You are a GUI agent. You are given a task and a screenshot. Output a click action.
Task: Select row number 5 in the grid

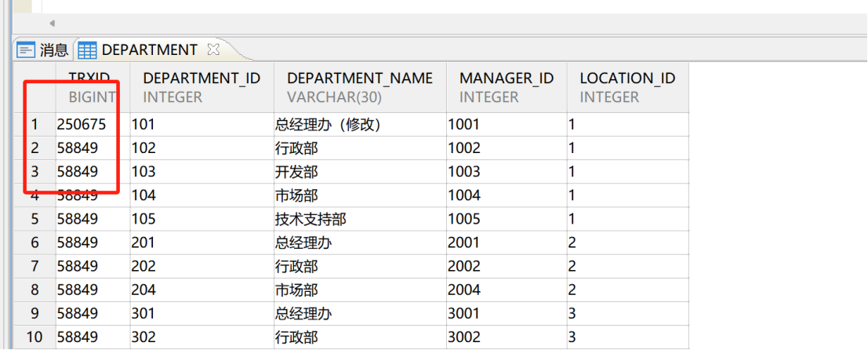[35, 219]
